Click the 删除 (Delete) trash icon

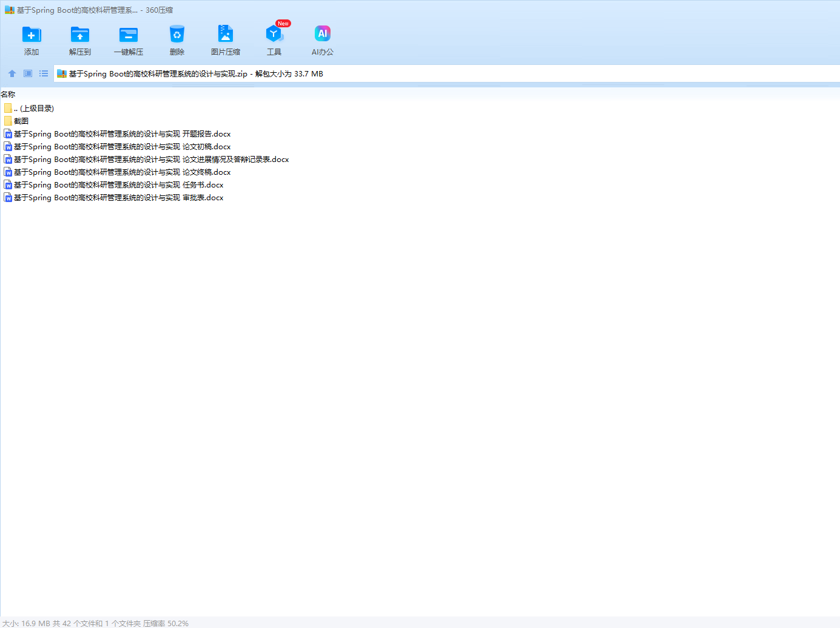[x=177, y=35]
